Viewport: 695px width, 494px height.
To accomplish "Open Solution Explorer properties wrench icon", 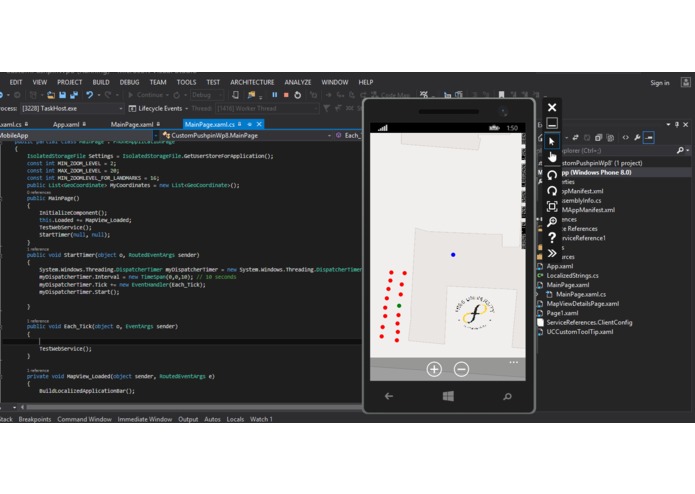I will (x=637, y=138).
